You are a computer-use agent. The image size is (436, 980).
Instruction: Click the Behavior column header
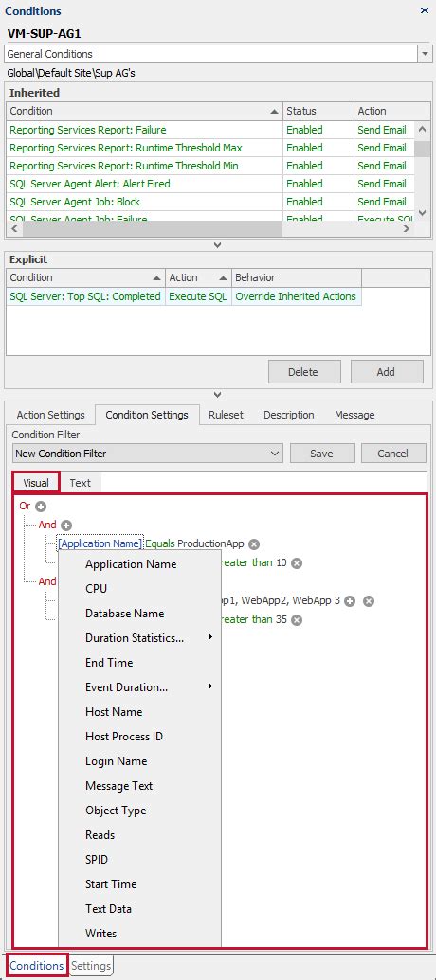pyautogui.click(x=297, y=277)
